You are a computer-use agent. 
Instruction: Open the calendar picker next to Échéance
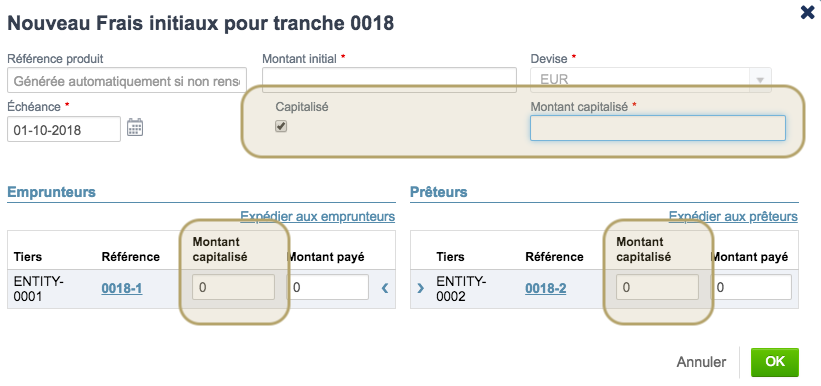[x=135, y=127]
